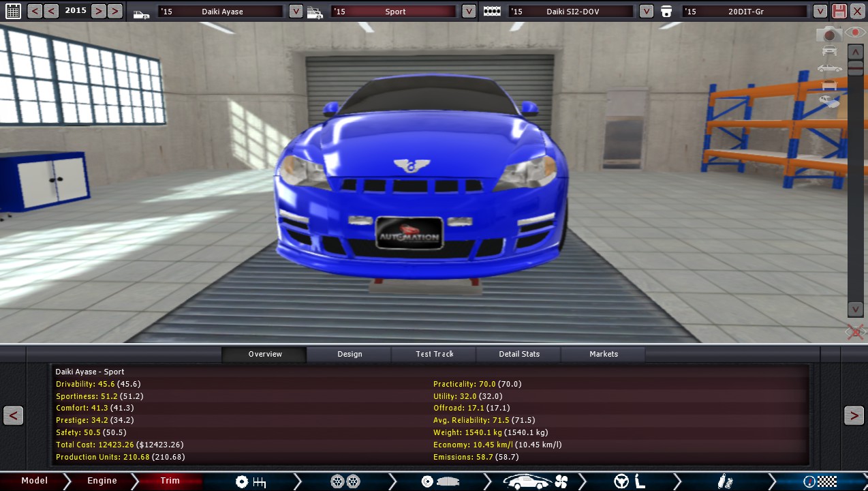Click the engine variant icon beside 20DIT-Gr

667,12
